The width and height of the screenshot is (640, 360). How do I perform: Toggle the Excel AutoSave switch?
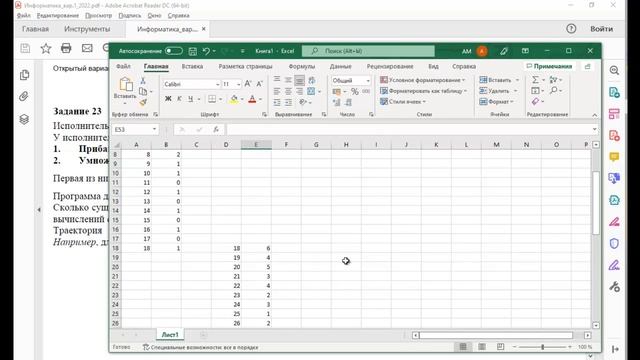[x=173, y=51]
